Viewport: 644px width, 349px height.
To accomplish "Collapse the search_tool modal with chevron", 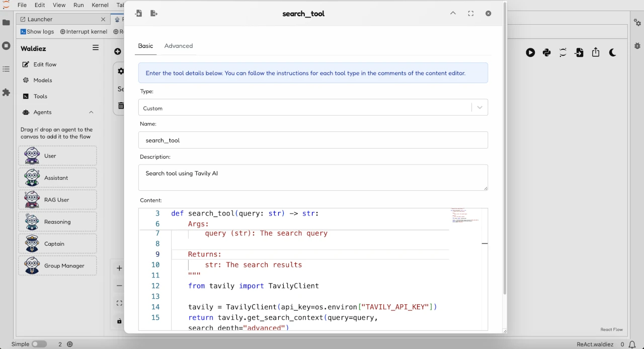I will point(452,14).
